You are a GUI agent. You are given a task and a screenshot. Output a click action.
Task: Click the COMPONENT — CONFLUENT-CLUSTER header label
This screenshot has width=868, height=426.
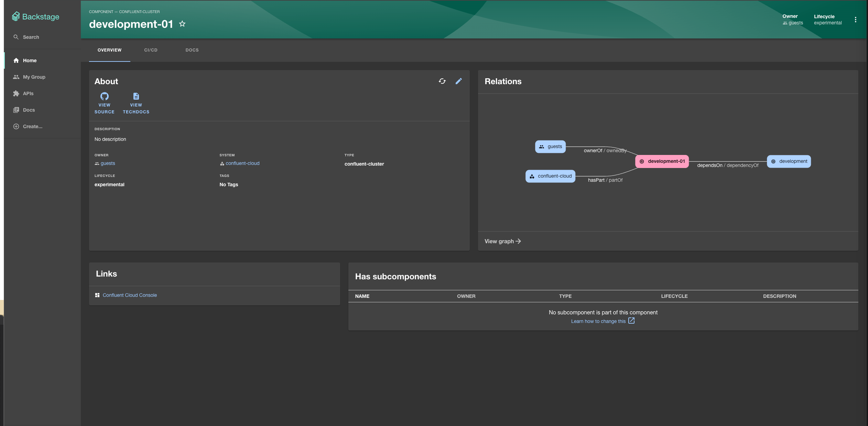(x=124, y=12)
